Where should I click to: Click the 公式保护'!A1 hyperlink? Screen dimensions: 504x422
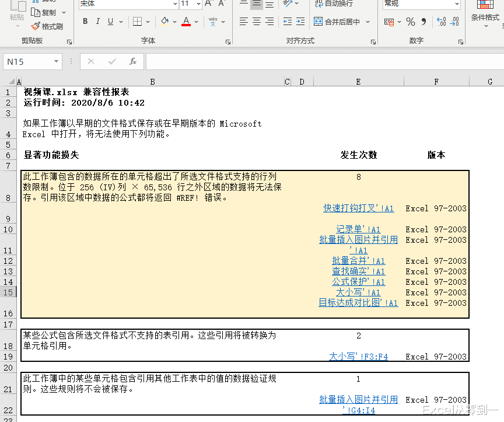click(x=358, y=282)
